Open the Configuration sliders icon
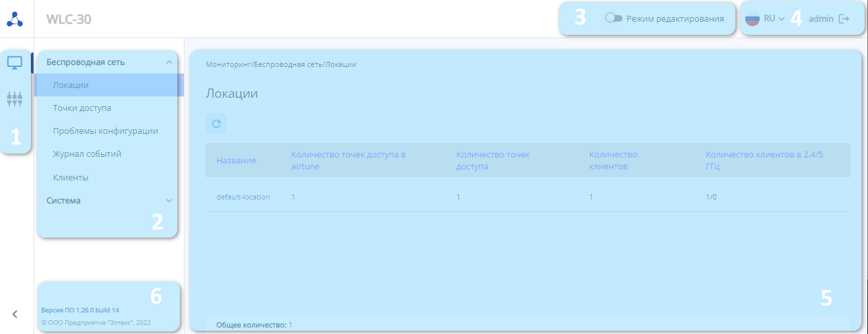The height and width of the screenshot is (334, 868). point(14,99)
